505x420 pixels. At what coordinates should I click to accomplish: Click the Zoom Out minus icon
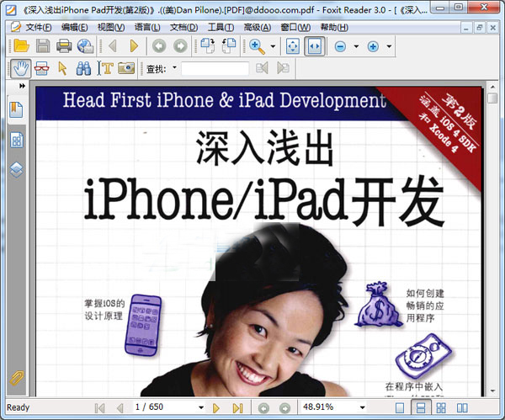coord(340,46)
